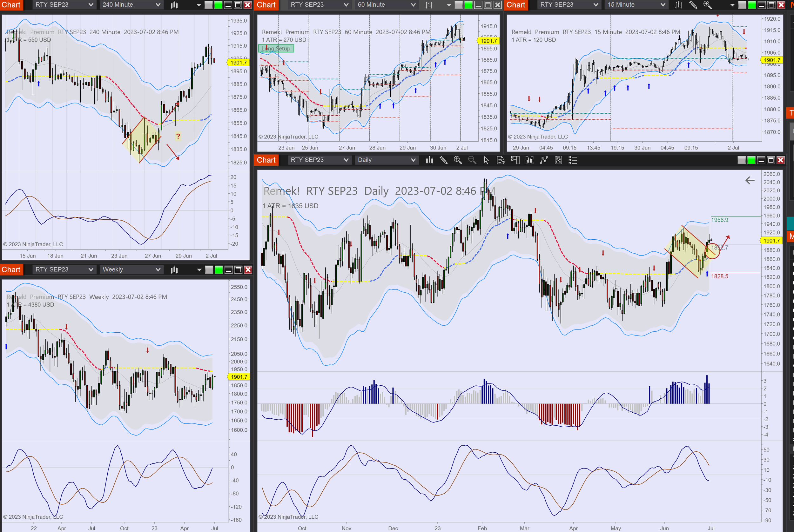Click green link color button on Daily chart
The image size is (794, 532).
[x=751, y=160]
